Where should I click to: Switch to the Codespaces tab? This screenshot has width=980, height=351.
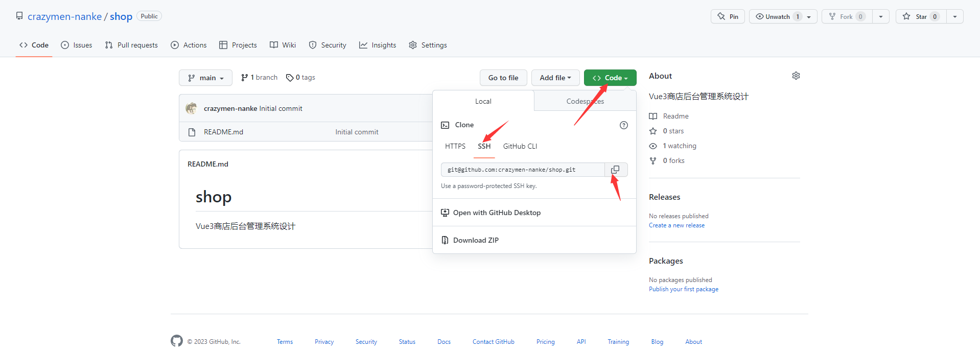click(585, 101)
